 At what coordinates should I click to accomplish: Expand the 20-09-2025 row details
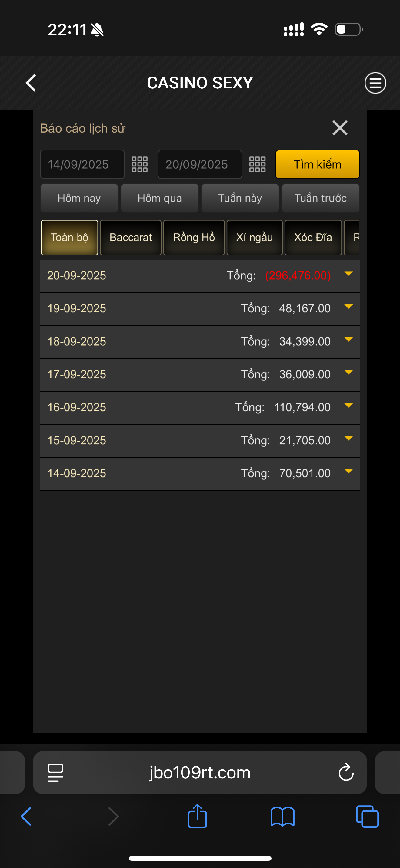tap(348, 274)
